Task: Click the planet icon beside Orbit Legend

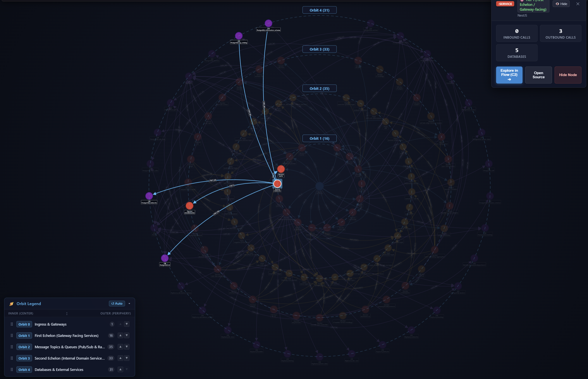Action: [11, 304]
